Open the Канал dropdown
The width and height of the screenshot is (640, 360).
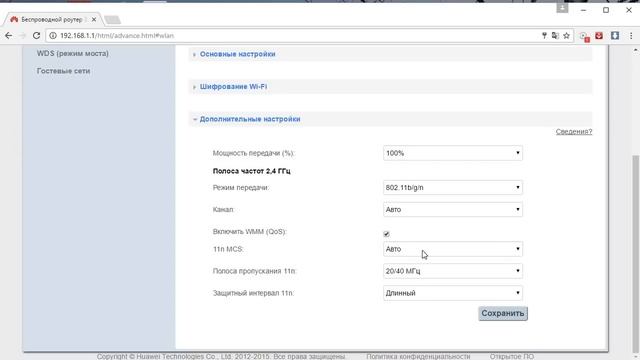(453, 209)
